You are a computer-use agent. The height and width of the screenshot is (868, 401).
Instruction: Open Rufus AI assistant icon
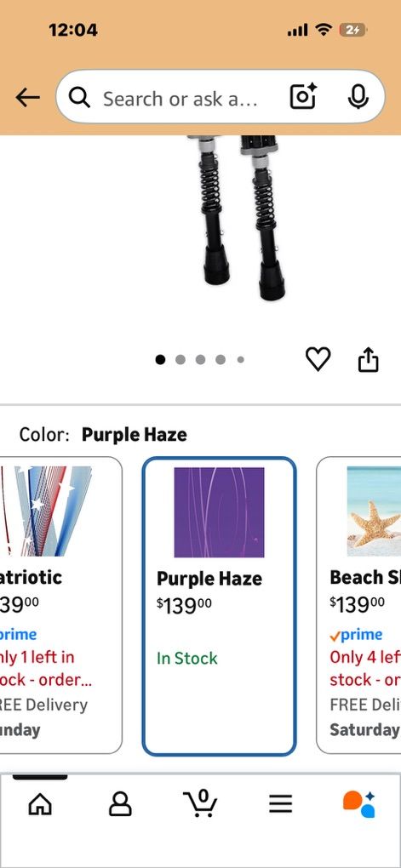(359, 804)
